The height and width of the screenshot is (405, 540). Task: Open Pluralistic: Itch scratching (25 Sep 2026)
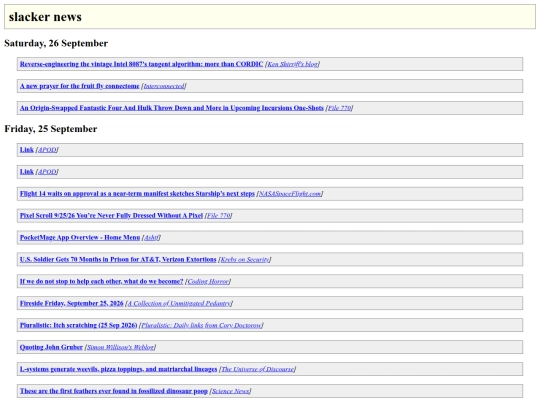click(x=79, y=325)
